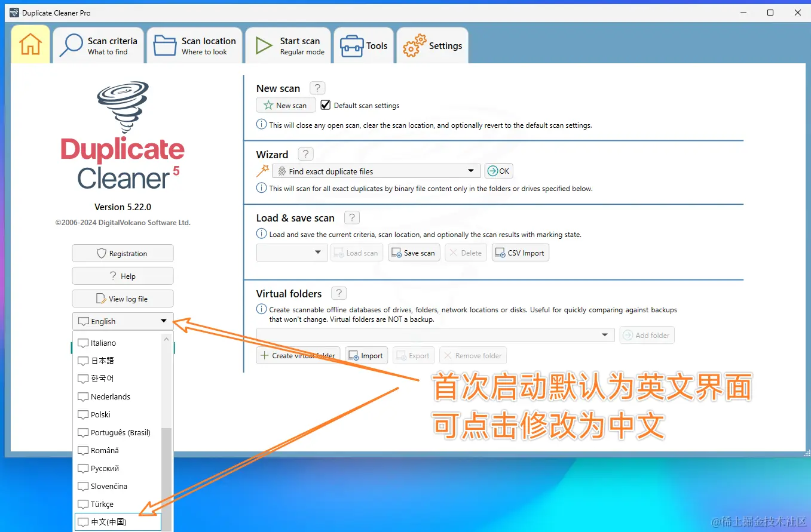Click the toolbox icon on Tools tab

point(351,46)
